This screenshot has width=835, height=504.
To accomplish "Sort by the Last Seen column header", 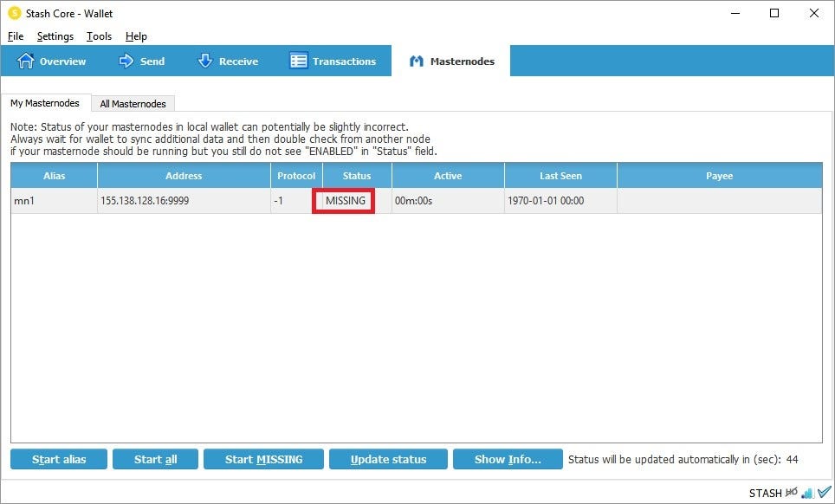I will 560,176.
